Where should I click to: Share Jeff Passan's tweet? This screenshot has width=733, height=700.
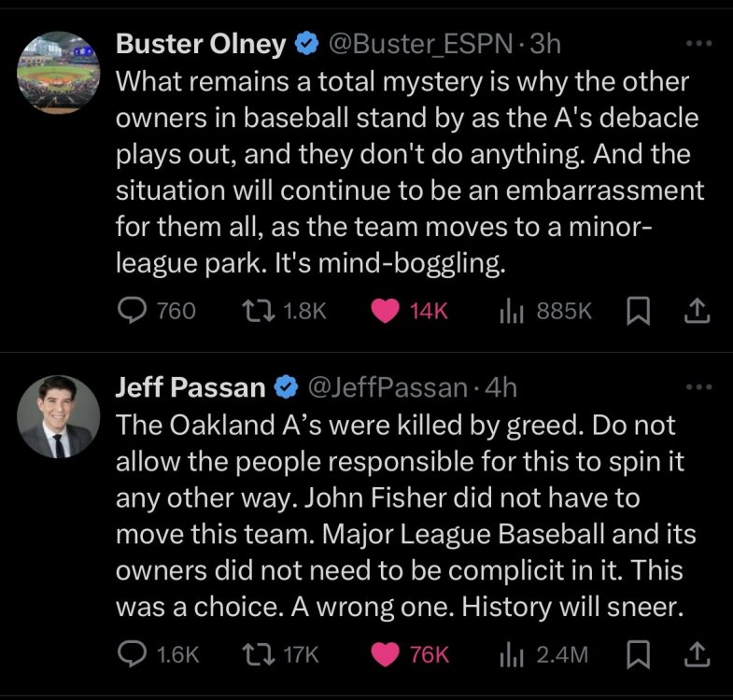tap(697, 655)
